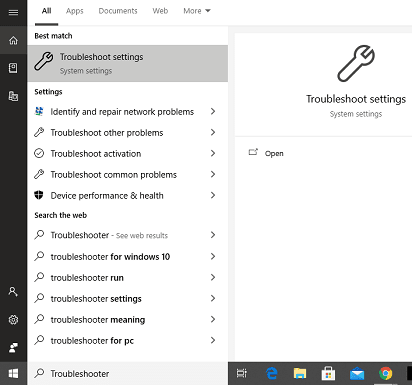Open the More dropdown
The width and height of the screenshot is (412, 385).
click(x=197, y=11)
